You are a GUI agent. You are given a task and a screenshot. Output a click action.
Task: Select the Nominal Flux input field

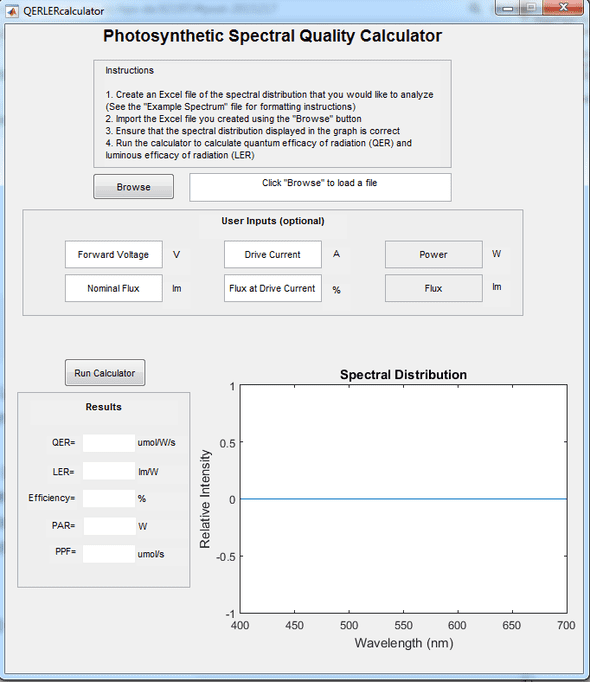114,288
